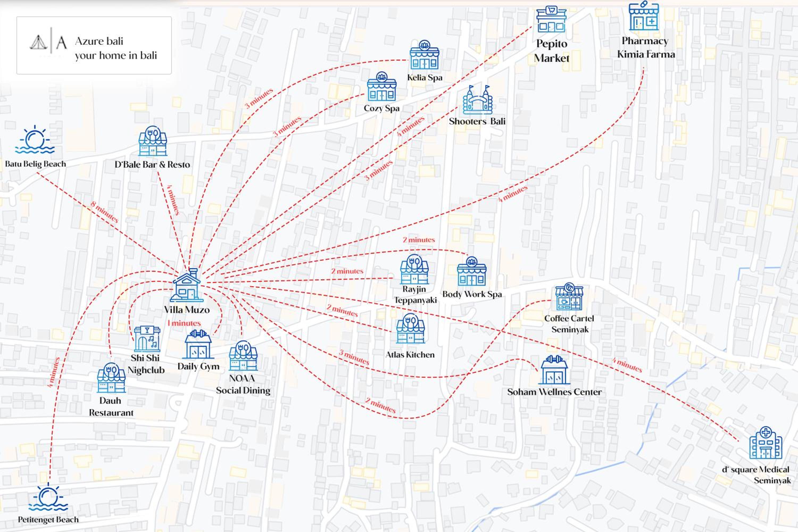
Task: Select the d' square Medical Seminyak label
Action: 756,475
